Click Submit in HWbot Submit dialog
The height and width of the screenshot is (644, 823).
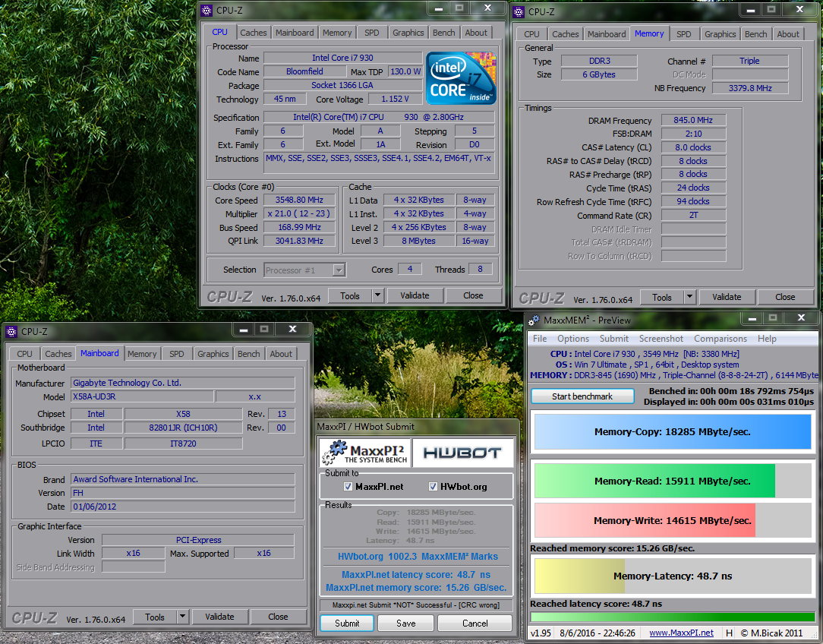347,623
